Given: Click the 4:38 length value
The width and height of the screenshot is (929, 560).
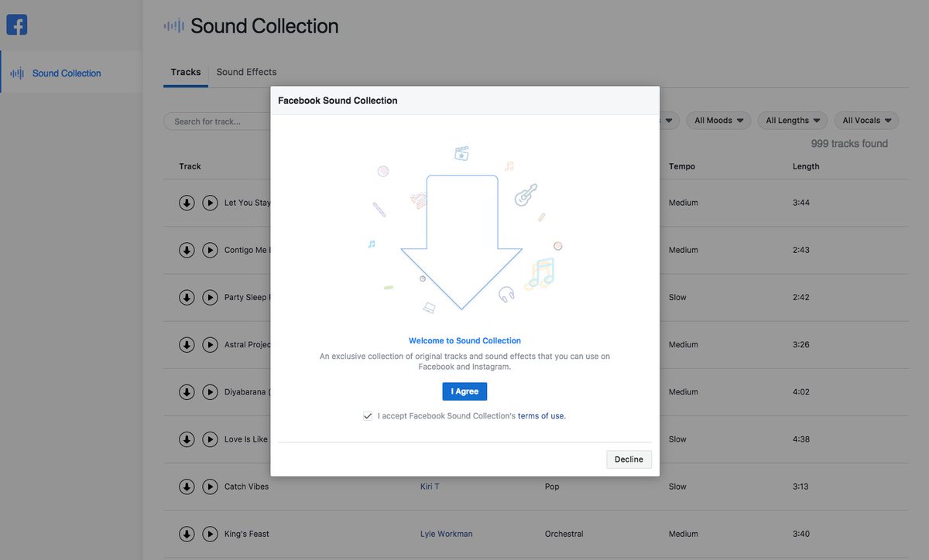Looking at the screenshot, I should click(801, 439).
